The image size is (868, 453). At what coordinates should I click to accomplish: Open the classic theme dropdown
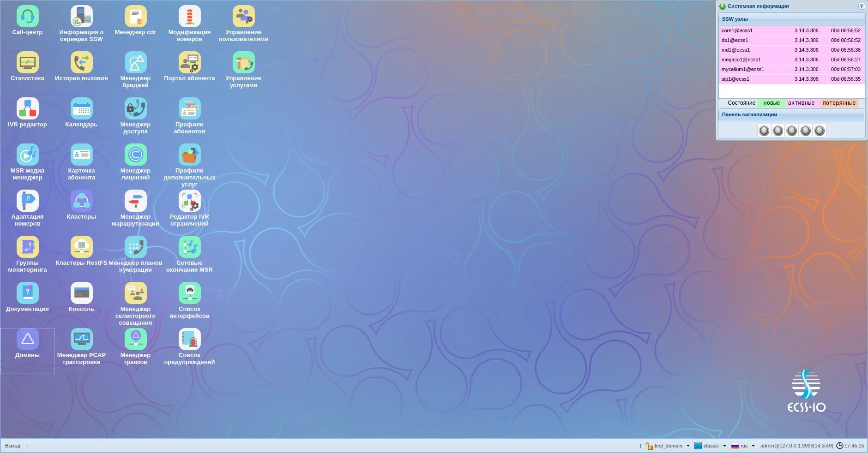711,446
